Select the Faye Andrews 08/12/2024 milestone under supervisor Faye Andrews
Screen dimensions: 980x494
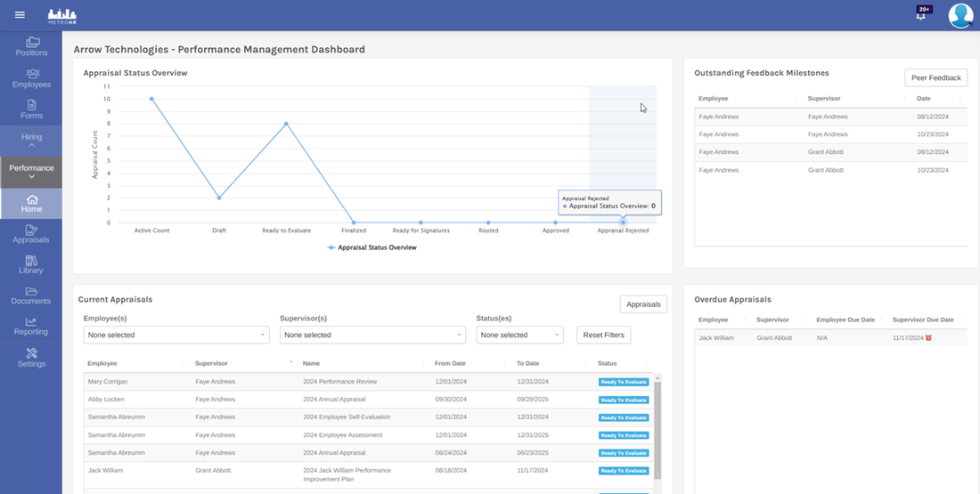click(830, 117)
